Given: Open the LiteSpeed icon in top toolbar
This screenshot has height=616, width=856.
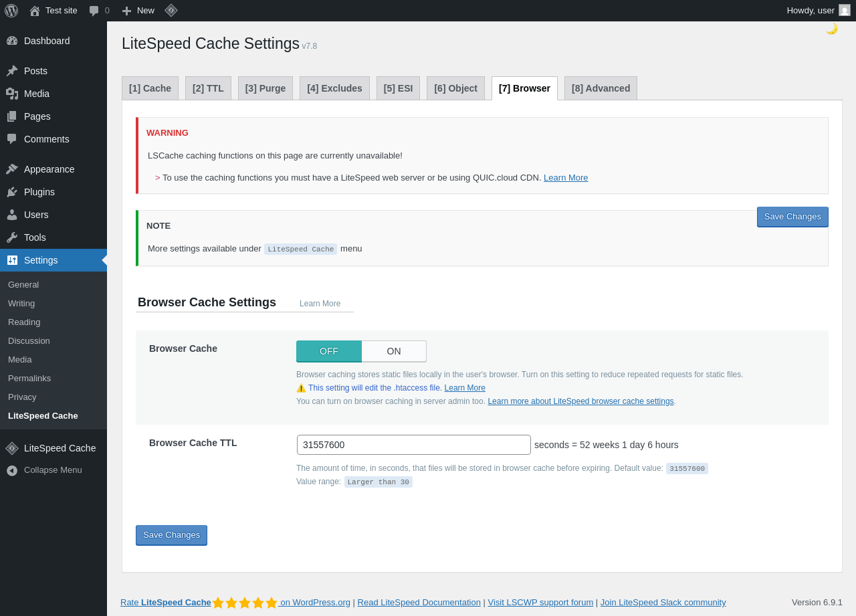Looking at the screenshot, I should click(x=171, y=11).
